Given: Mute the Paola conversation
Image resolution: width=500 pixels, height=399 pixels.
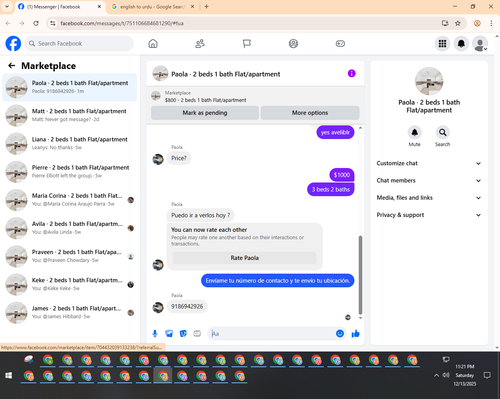Looking at the screenshot, I should [414, 133].
